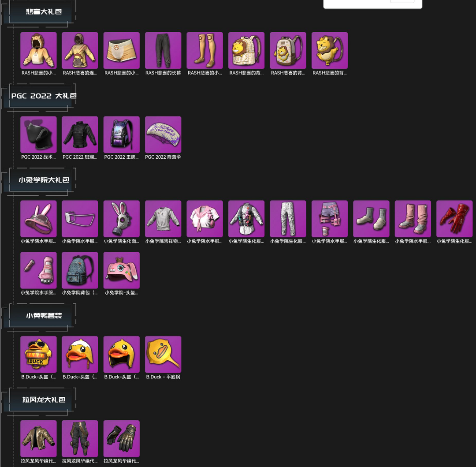Select the PGC 2022 tactical mask icon
Image resolution: width=476 pixels, height=467 pixels.
coord(38,134)
